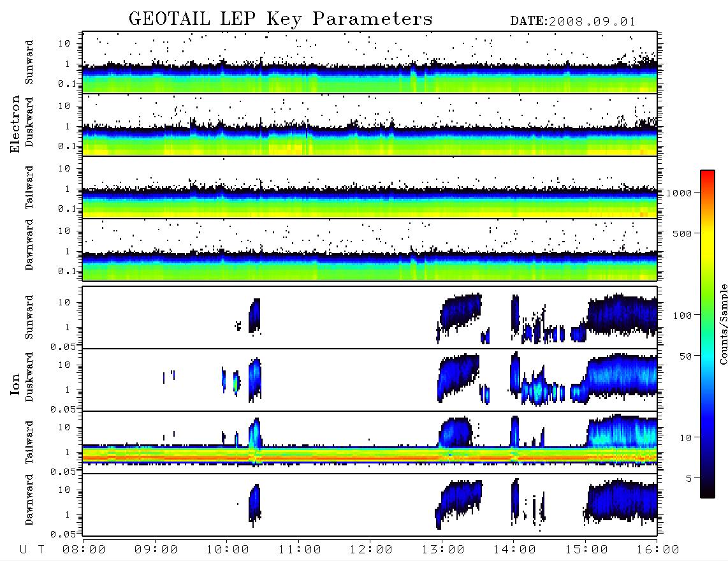728x561 pixels.
Task: Click the Electron Dawnward spectrogram panel
Action: pos(370,249)
